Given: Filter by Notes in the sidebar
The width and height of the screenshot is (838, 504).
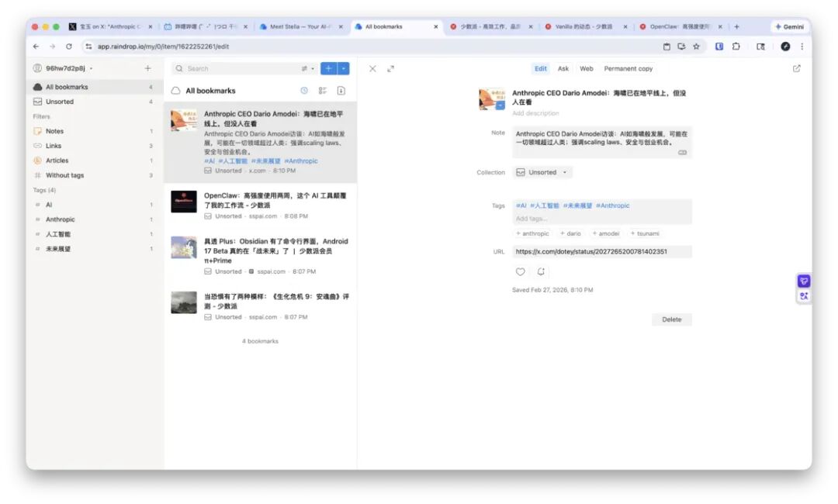Looking at the screenshot, I should [x=95, y=131].
